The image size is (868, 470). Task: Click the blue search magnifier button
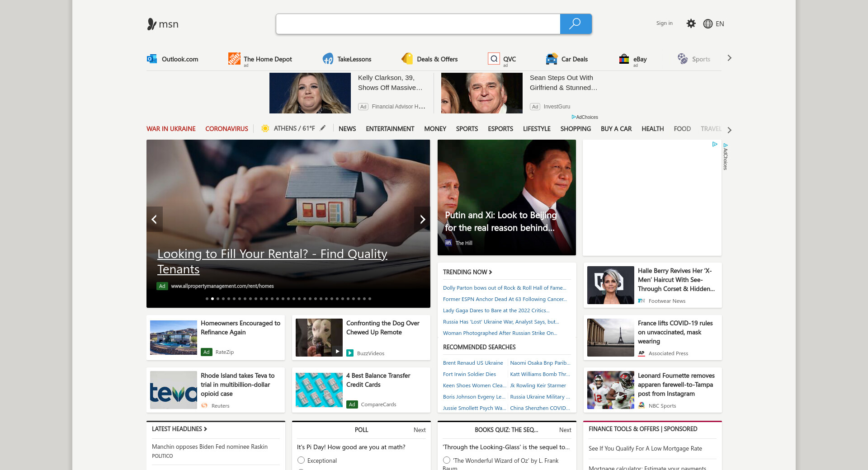point(576,24)
